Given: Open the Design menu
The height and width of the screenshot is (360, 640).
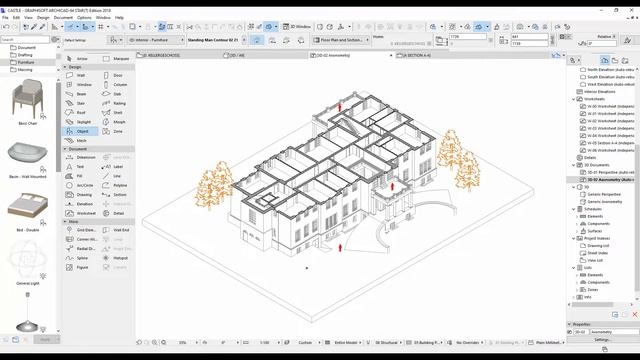Looking at the screenshot, I should tap(43, 18).
